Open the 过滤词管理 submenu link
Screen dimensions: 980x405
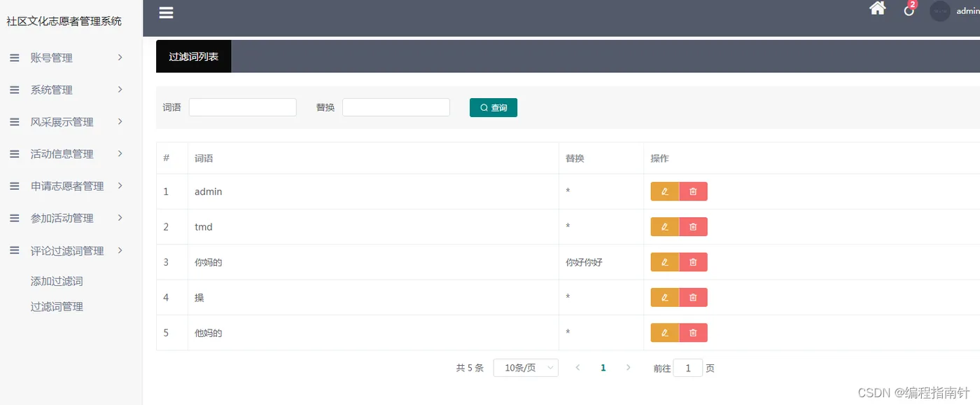pyautogui.click(x=57, y=306)
